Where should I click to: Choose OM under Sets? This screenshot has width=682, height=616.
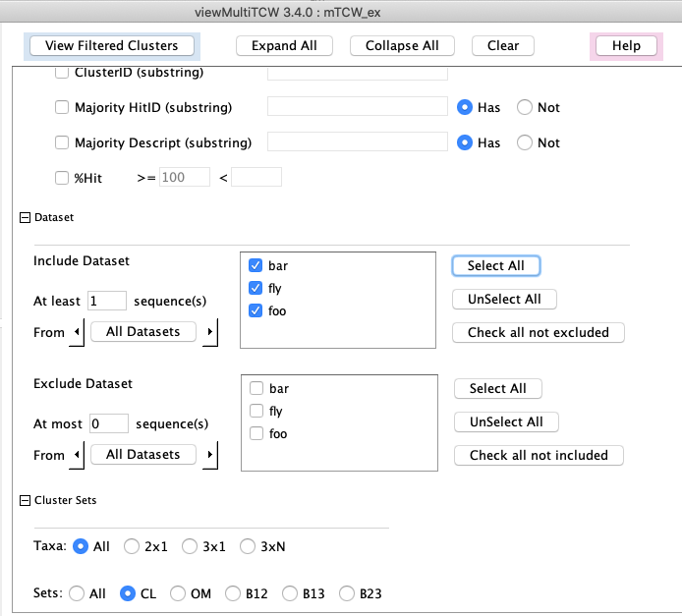[x=178, y=593]
